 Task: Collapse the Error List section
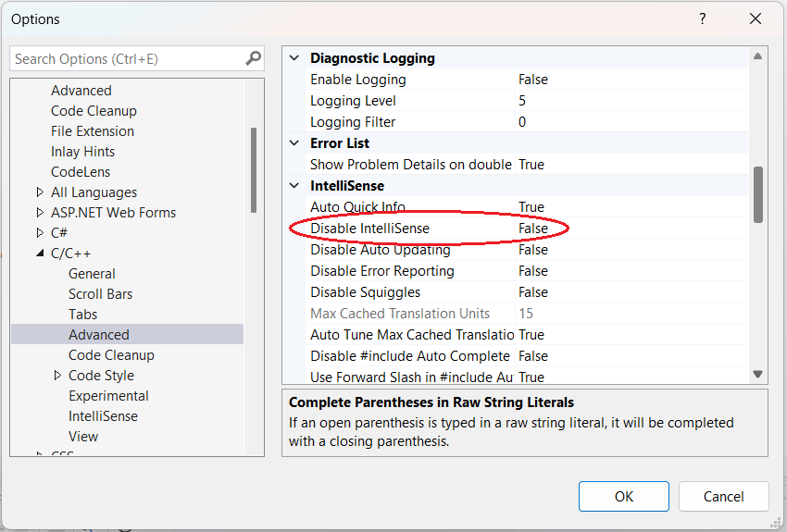pos(294,143)
